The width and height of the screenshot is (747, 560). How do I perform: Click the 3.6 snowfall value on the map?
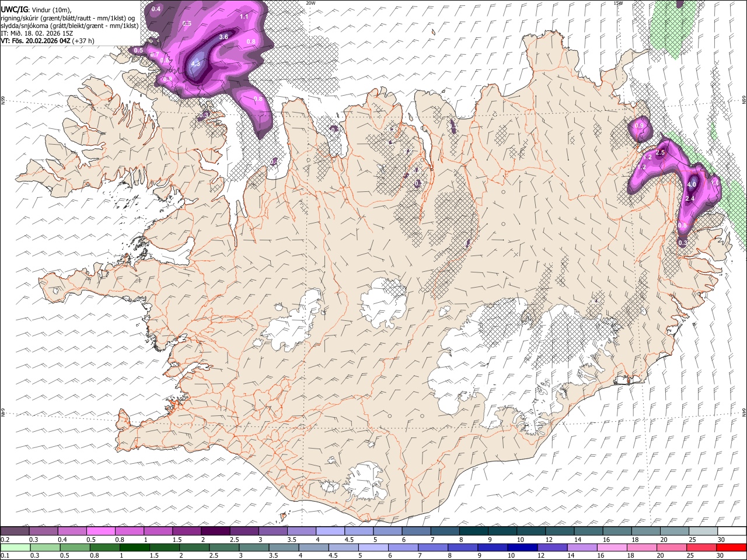pos(224,37)
